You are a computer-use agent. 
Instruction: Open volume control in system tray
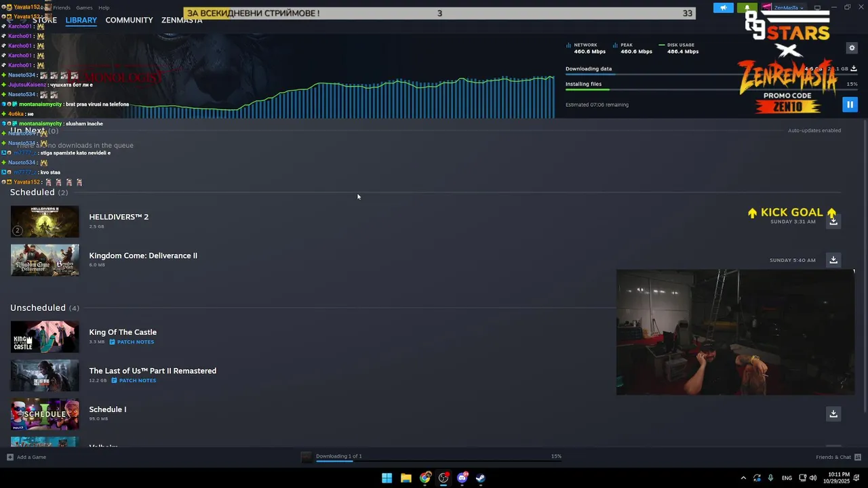[812, 478]
